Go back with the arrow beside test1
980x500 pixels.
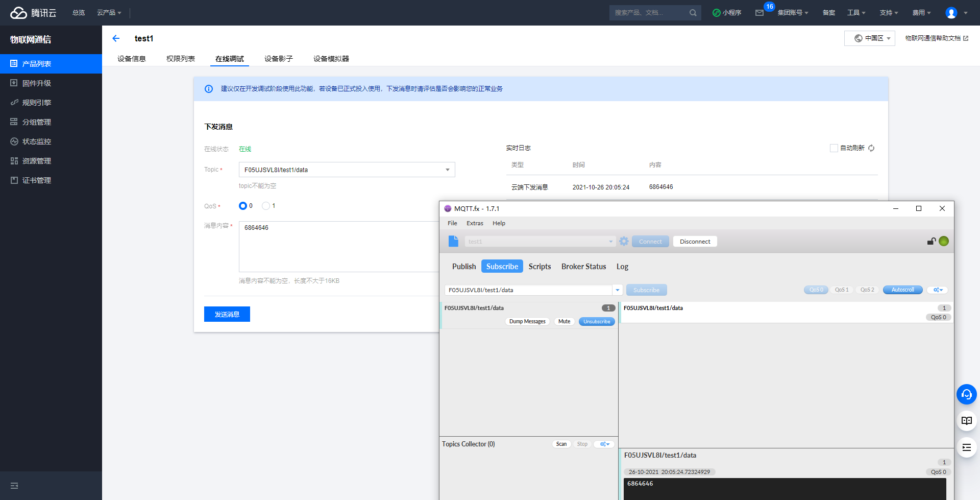116,38
